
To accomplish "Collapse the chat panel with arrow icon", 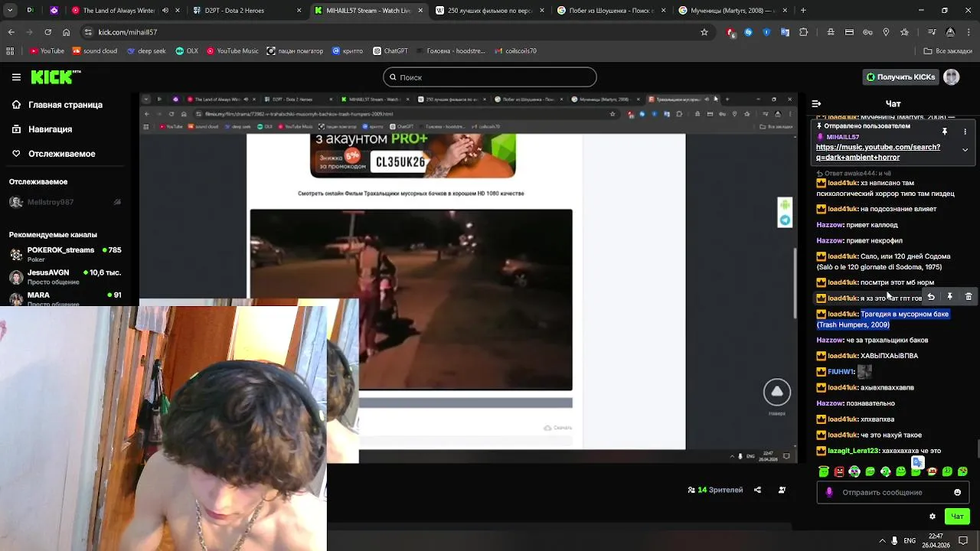I will (x=816, y=103).
